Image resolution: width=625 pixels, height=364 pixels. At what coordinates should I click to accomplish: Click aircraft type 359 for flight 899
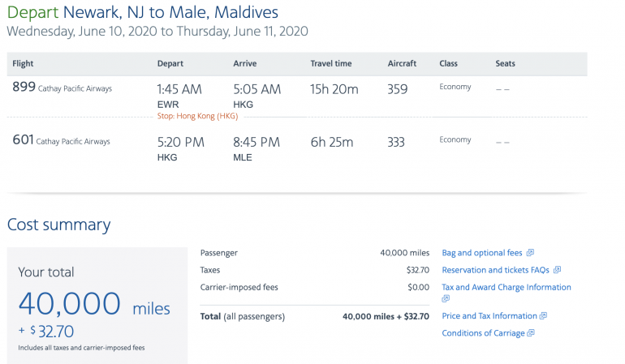pos(398,89)
